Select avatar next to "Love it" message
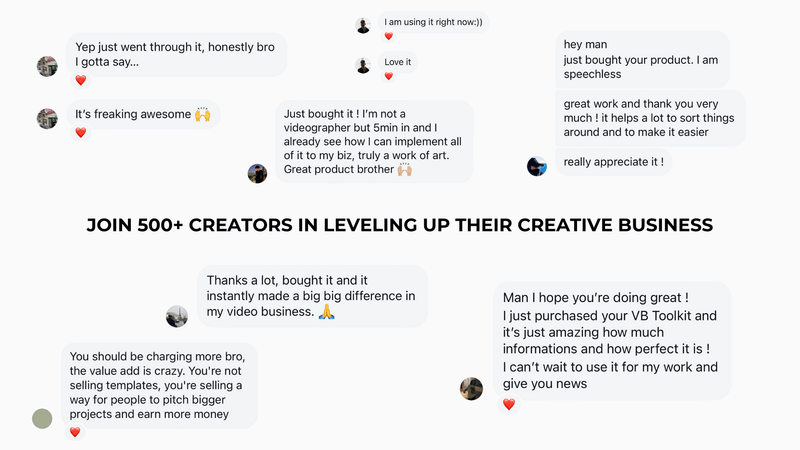Image resolution: width=800 pixels, height=450 pixels. coord(363,66)
